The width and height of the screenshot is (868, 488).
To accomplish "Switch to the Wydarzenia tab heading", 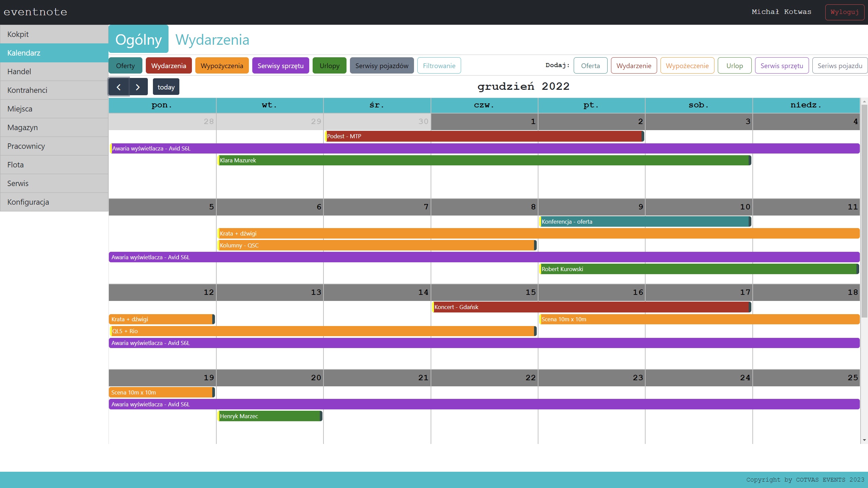I will click(212, 40).
